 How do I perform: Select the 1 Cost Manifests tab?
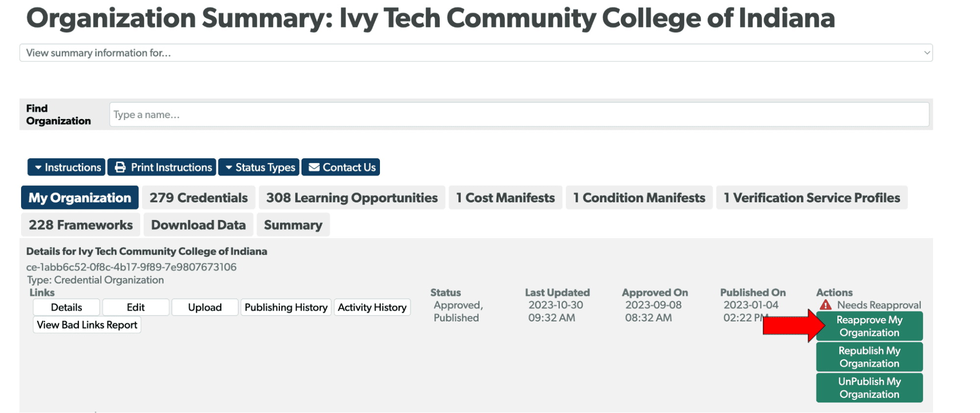point(505,198)
